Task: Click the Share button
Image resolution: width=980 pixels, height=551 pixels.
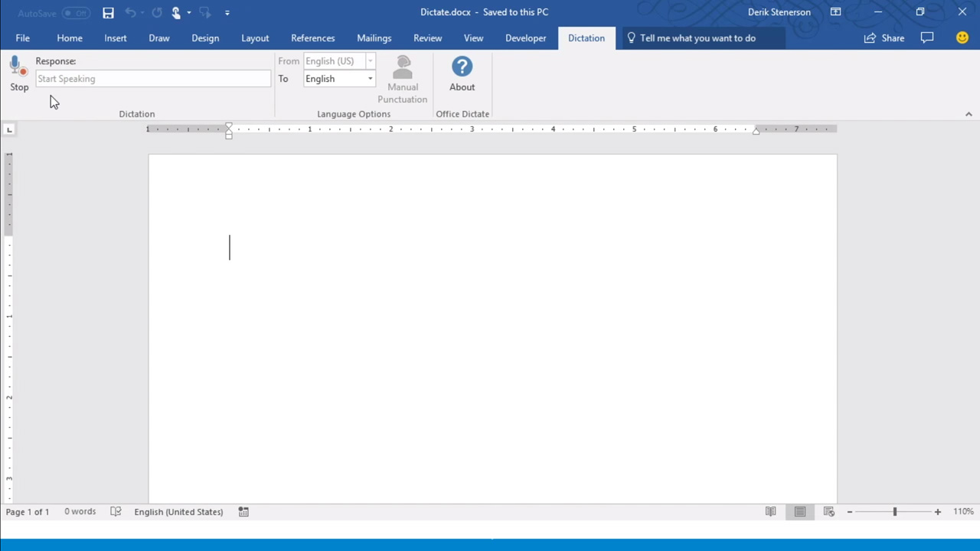Action: pos(884,38)
